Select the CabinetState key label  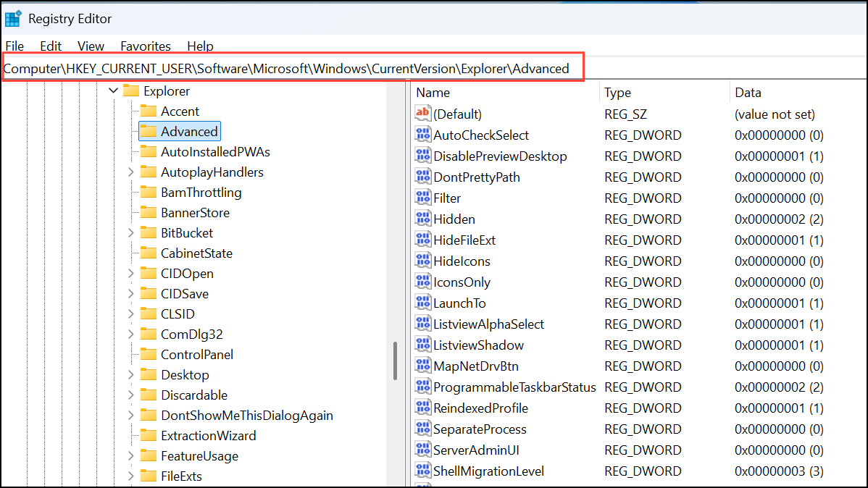tap(196, 253)
